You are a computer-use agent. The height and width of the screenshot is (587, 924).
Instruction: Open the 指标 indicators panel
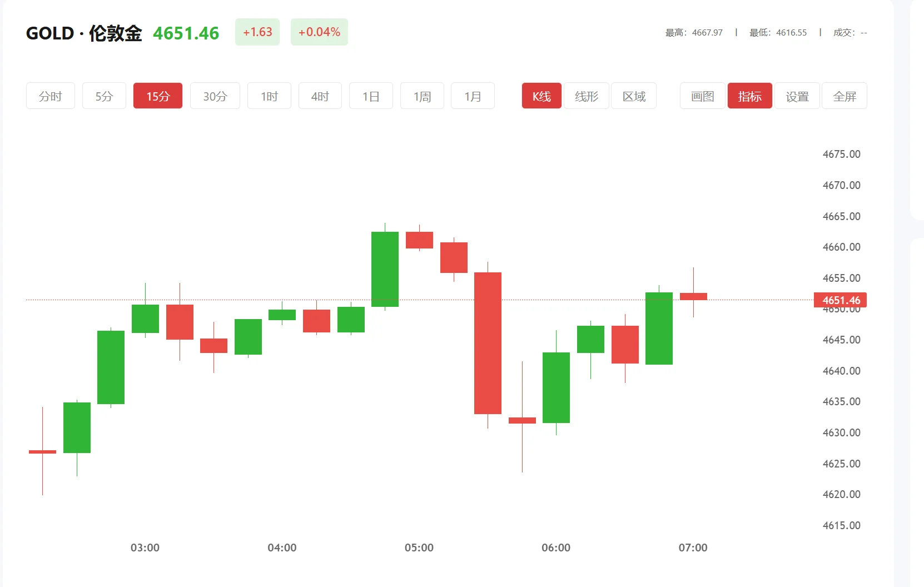tap(749, 96)
